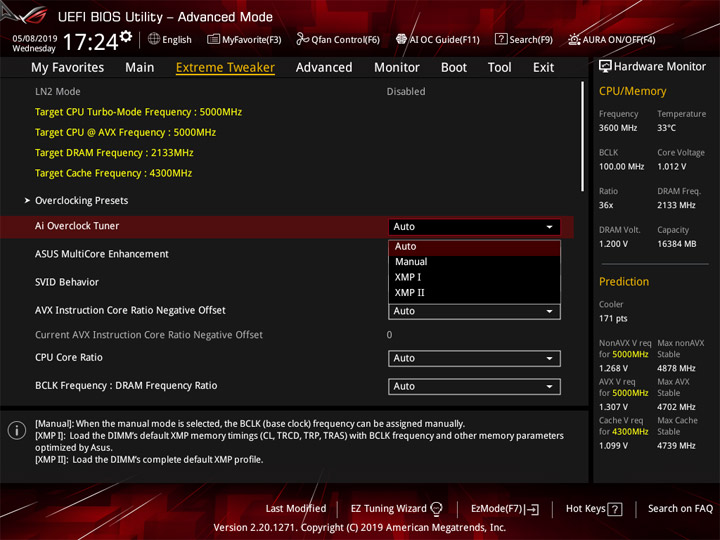This screenshot has height=540, width=720.
Task: Open MyFavorite(F3) list icon
Action: pyautogui.click(x=213, y=39)
